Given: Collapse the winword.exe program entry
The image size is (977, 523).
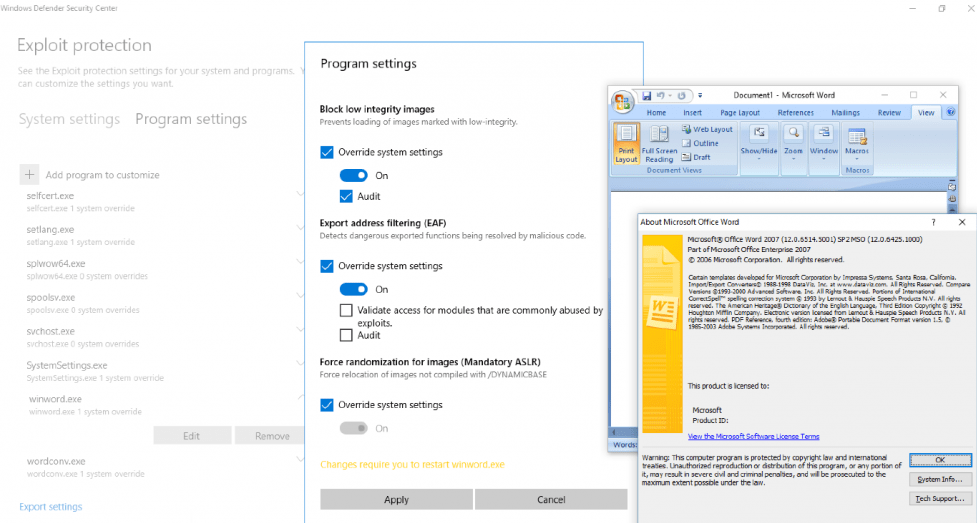Looking at the screenshot, I should click(300, 397).
